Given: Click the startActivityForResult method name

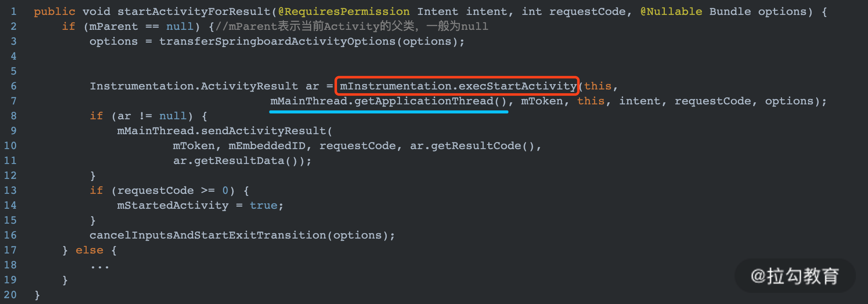Looking at the screenshot, I should 194,12.
